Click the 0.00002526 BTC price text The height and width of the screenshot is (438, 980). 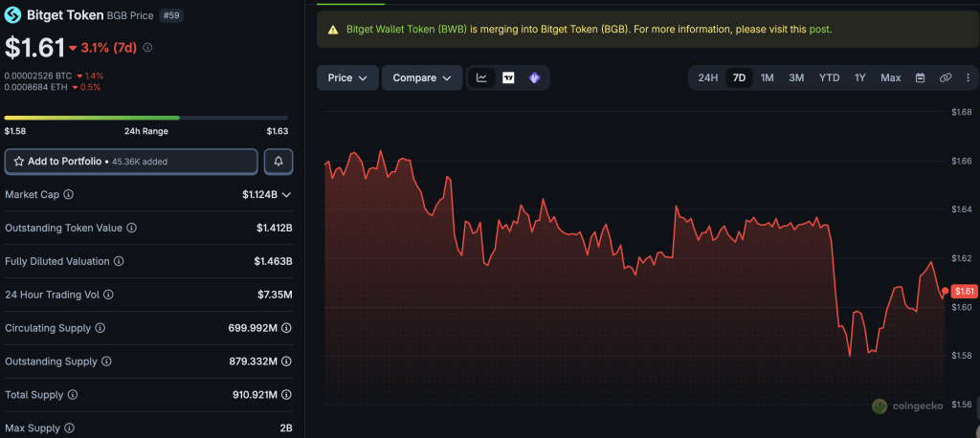pos(38,76)
